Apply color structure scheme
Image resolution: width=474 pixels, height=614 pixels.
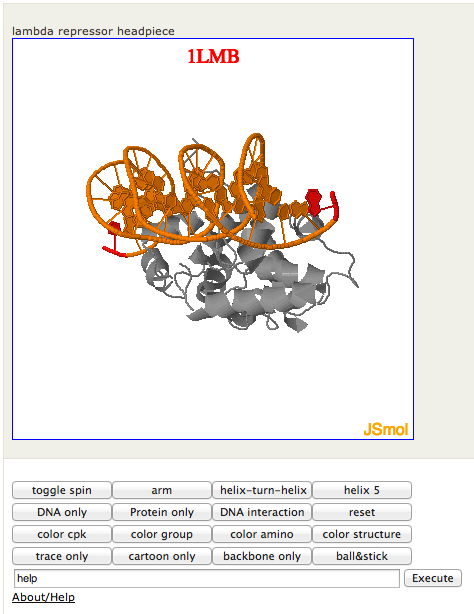point(362,534)
